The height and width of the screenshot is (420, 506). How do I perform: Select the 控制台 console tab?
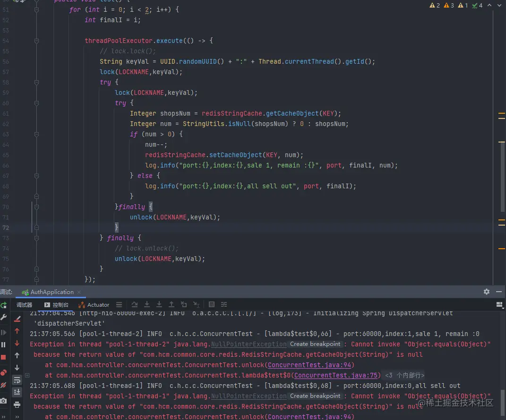coord(57,305)
